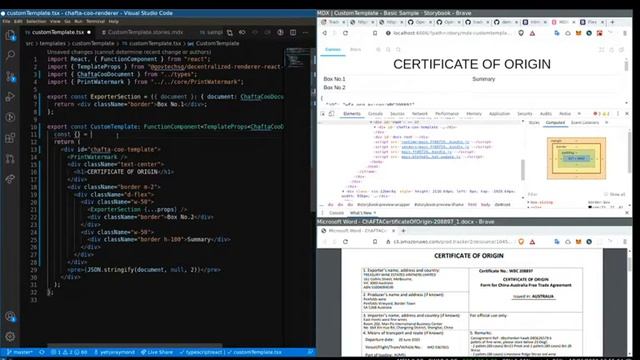Click the Storybook preview vertical scrollbar
This screenshot has width=640, height=360.
pyautogui.click(x=626, y=66)
